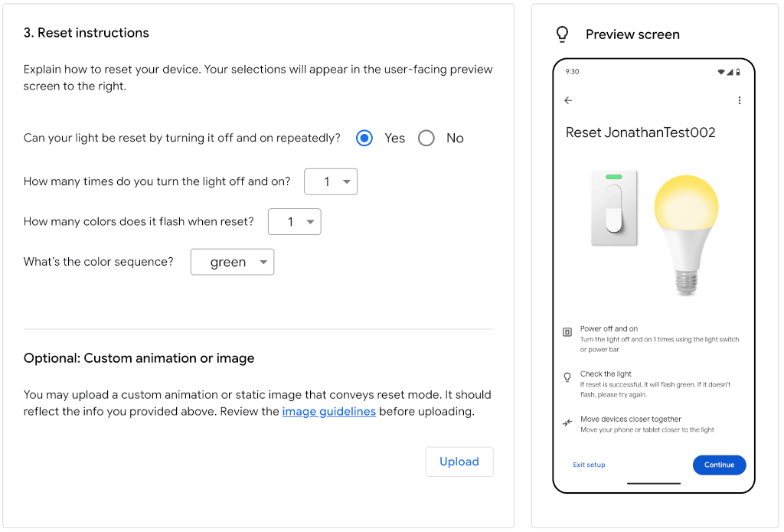
Task: Click the arrows icon beside Move devices closer together
Action: point(567,422)
